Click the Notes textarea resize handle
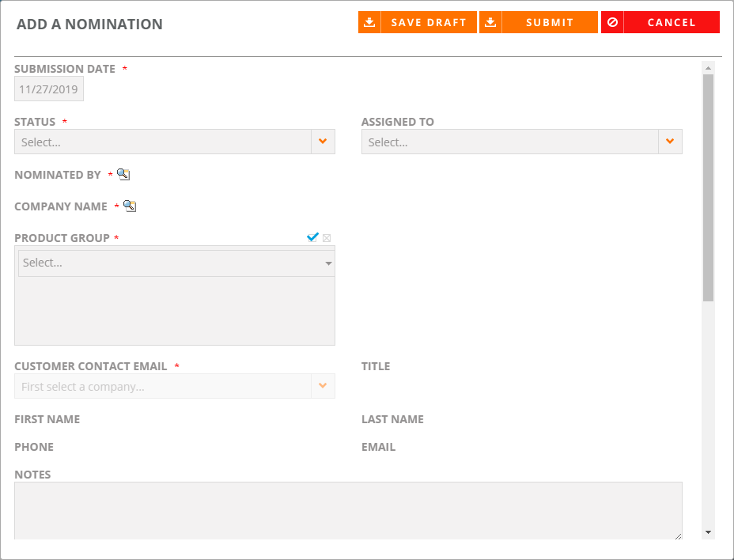734x560 pixels. [679, 535]
